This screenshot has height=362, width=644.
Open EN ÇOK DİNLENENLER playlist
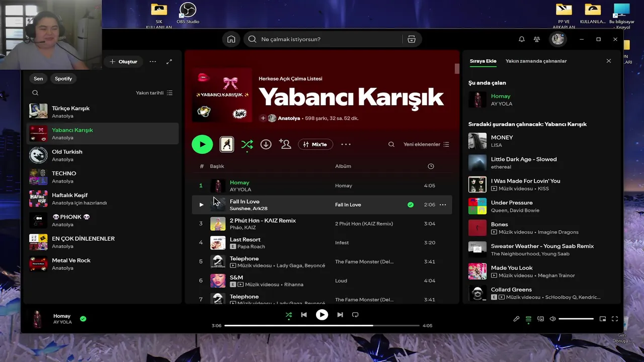coord(103,242)
